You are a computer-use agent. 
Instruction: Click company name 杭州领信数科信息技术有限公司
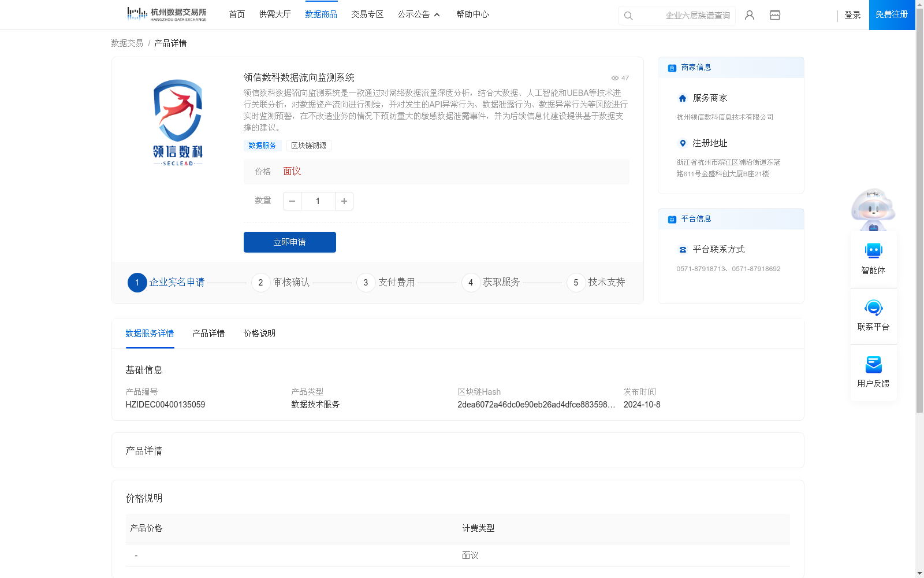point(725,117)
